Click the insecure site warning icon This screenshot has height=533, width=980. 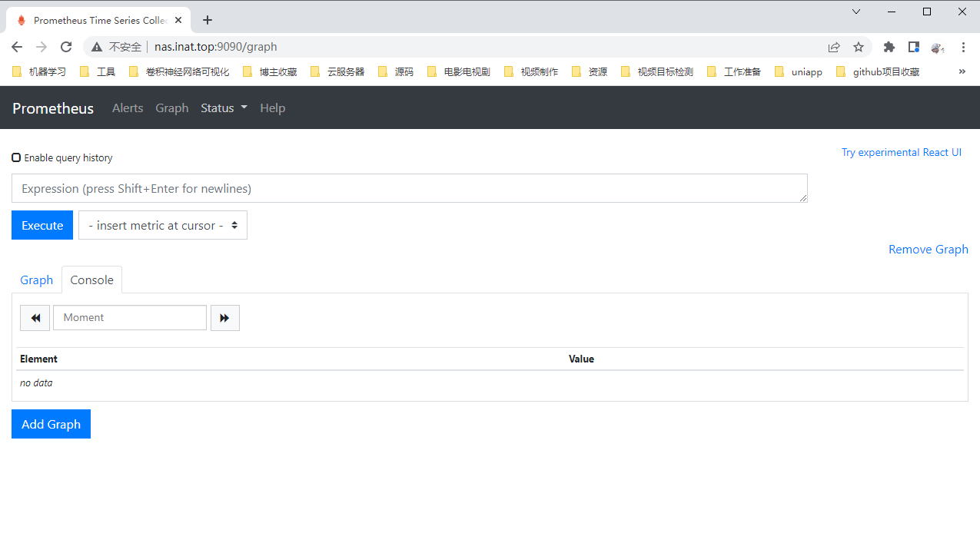97,47
